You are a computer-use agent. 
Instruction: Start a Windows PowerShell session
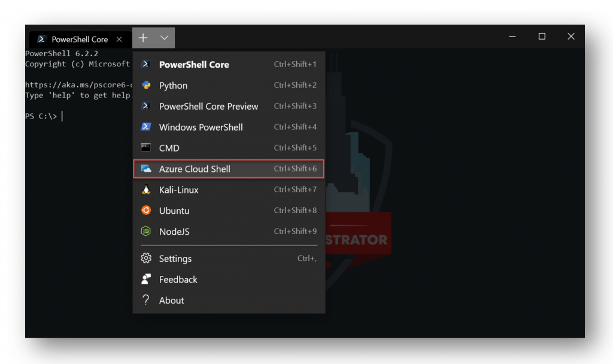pyautogui.click(x=229, y=127)
